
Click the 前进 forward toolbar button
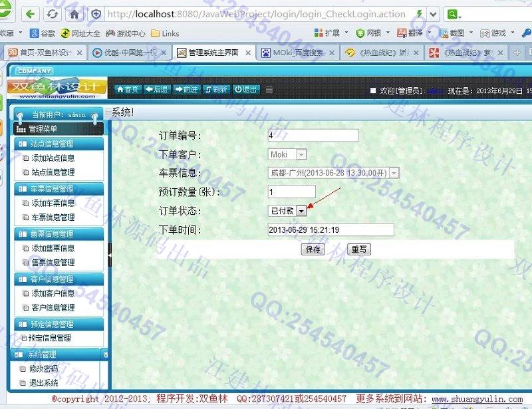tap(187, 89)
